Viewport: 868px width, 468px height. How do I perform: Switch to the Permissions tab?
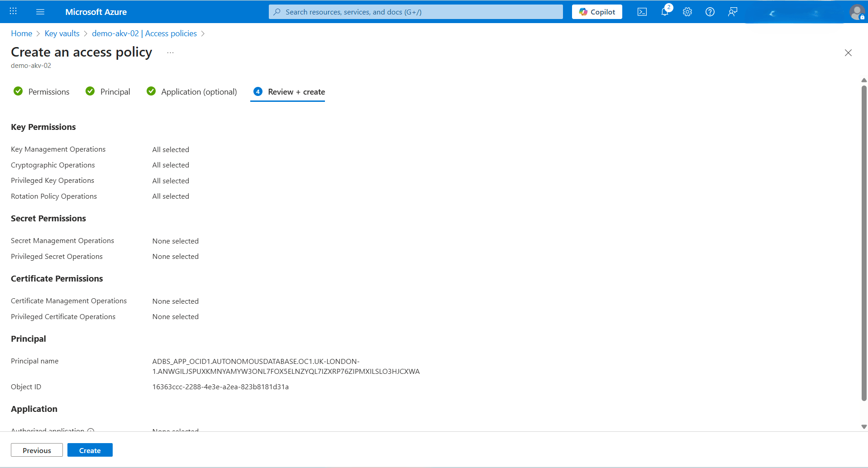48,91
